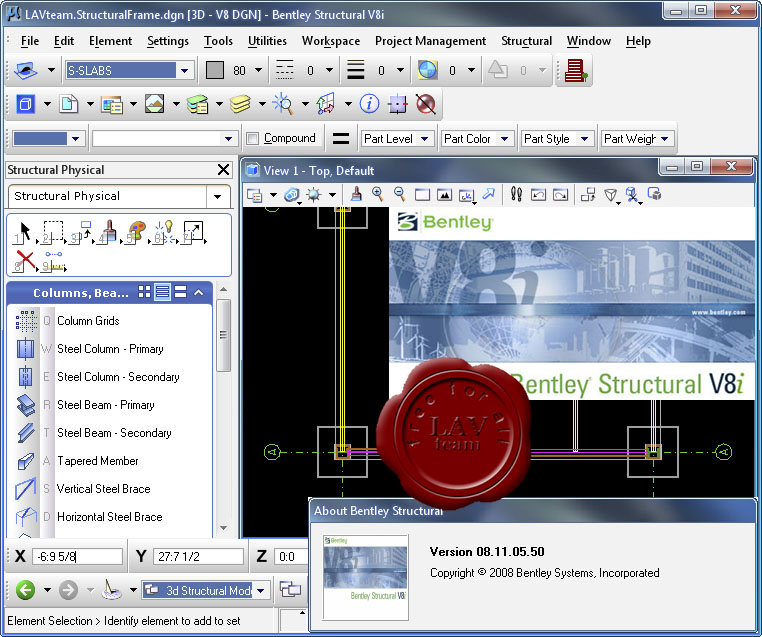Open the magnifier snowflake search tool icon
762x637 pixels.
pyautogui.click(x=283, y=104)
